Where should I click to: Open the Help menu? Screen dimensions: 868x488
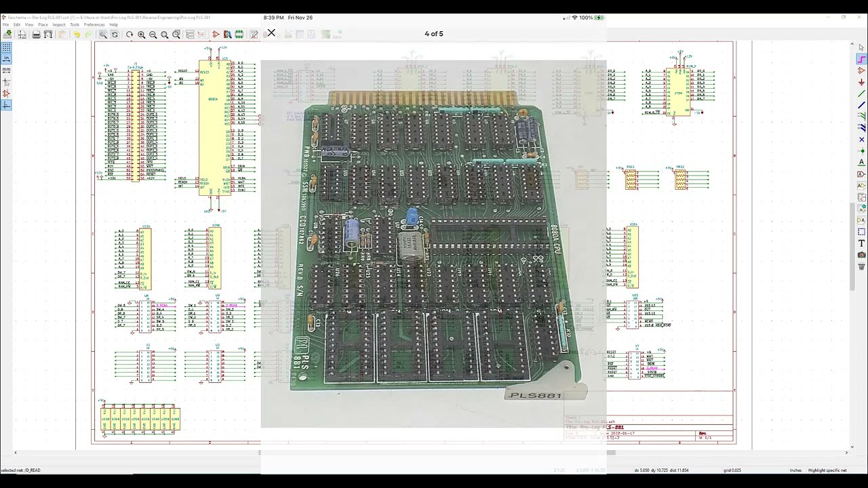[x=113, y=24]
